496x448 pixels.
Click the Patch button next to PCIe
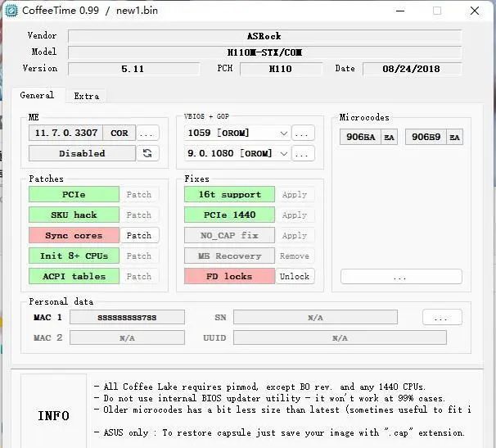[139, 194]
